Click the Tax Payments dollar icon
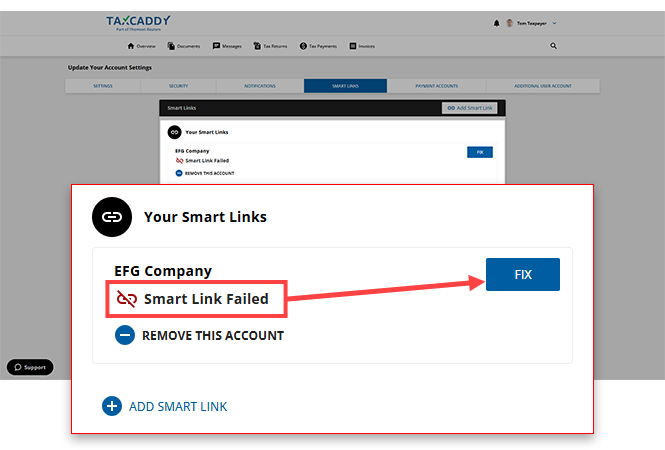The height and width of the screenshot is (450, 665). (303, 46)
